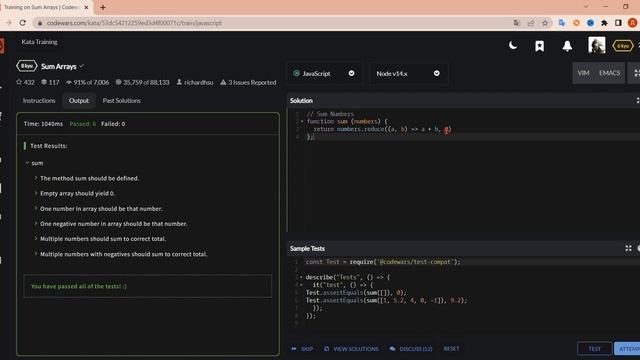Click the warning icon beside 3 Issues Reported
The width and height of the screenshot is (640, 360).
coord(223,82)
